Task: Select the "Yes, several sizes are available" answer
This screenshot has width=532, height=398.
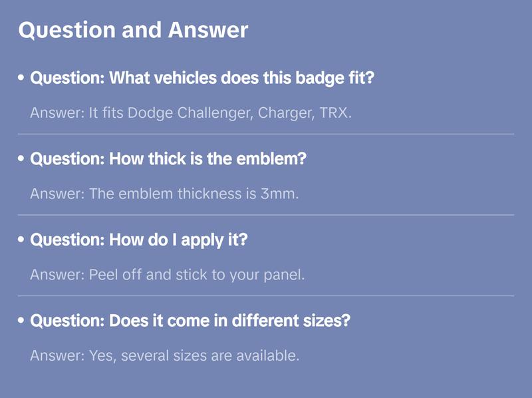Action: [x=165, y=355]
